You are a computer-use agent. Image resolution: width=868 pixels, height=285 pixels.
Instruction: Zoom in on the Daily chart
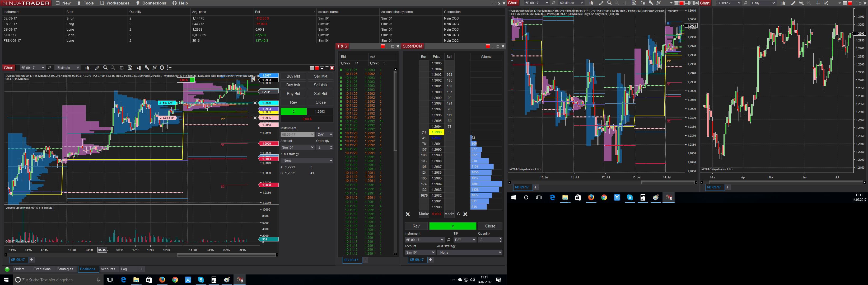tap(801, 3)
